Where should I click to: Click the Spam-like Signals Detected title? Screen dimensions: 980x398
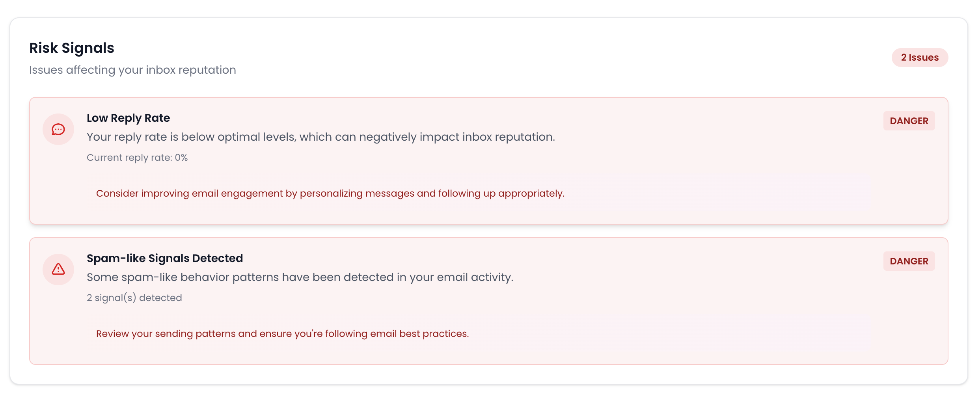click(x=165, y=259)
